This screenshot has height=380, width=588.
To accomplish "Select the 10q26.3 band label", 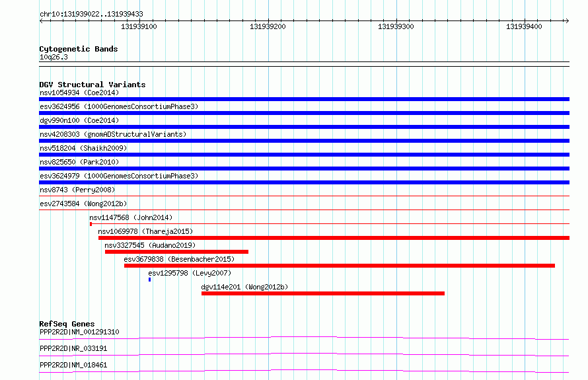I will [x=54, y=57].
